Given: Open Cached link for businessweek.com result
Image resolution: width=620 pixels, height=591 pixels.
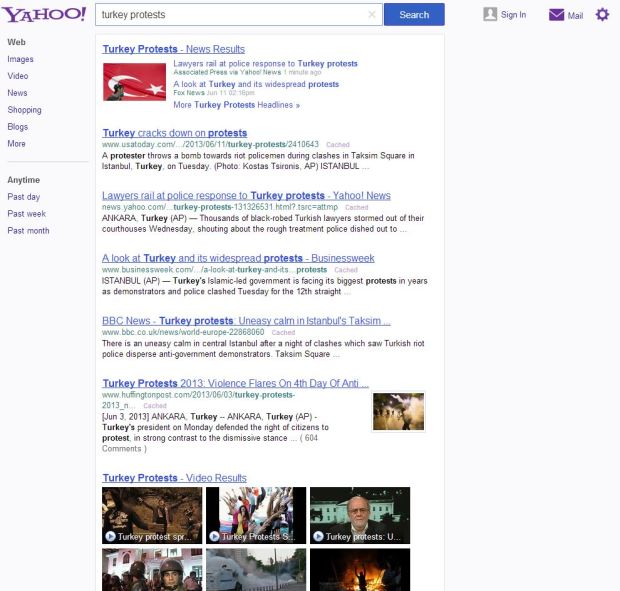Looking at the screenshot, I should 346,270.
